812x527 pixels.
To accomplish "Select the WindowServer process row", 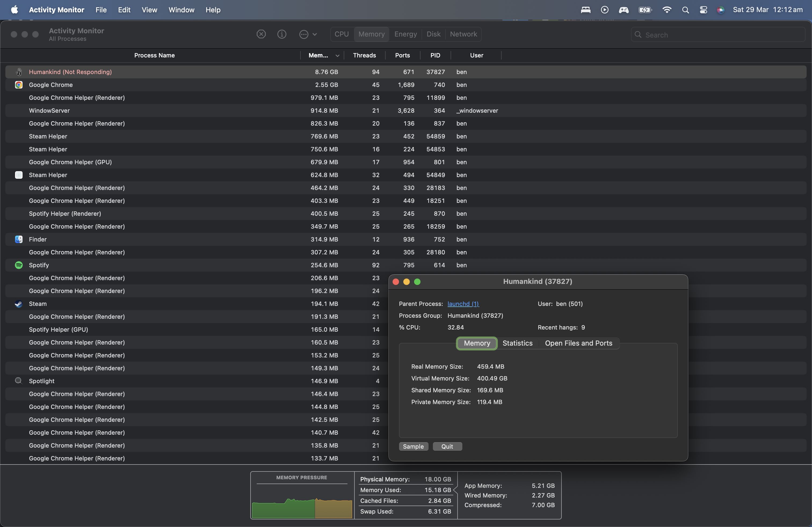I will [x=406, y=111].
